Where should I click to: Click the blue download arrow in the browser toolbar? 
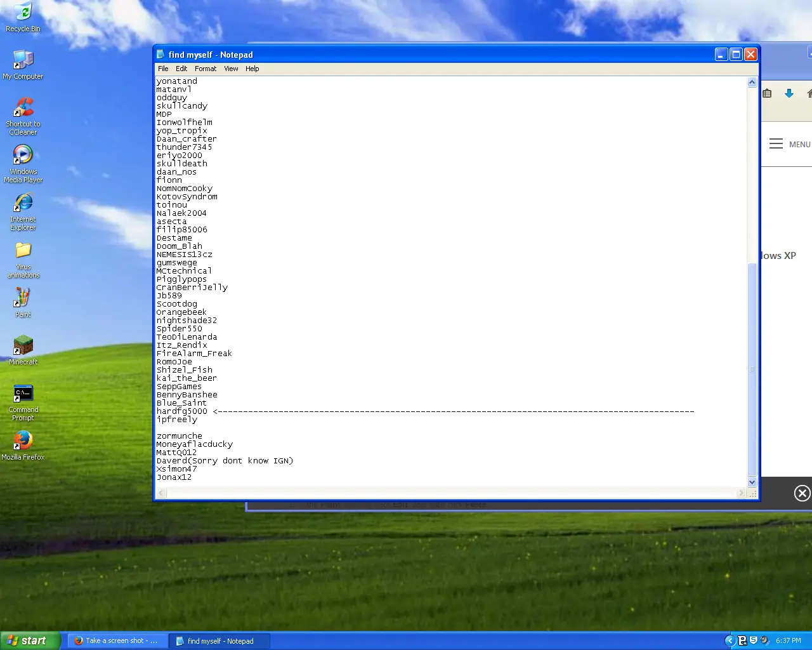coord(789,93)
